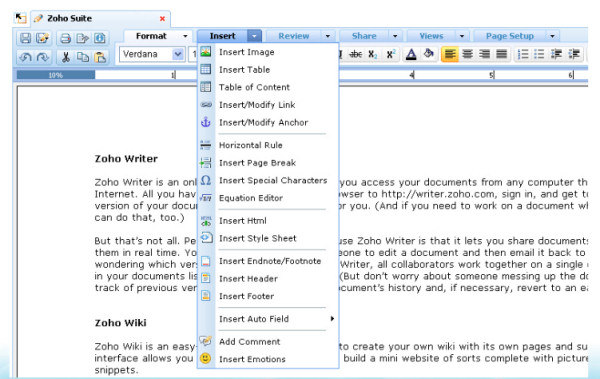Expand the Page Setup dropdown arrow
Viewport: 600px width, 379px height.
tap(552, 36)
